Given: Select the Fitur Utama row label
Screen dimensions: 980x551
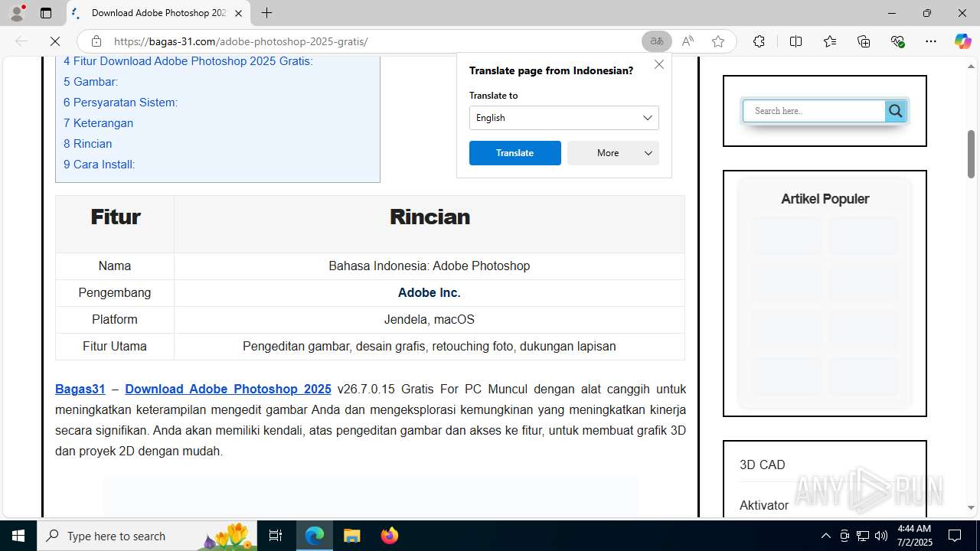Looking at the screenshot, I should pyautogui.click(x=115, y=347).
